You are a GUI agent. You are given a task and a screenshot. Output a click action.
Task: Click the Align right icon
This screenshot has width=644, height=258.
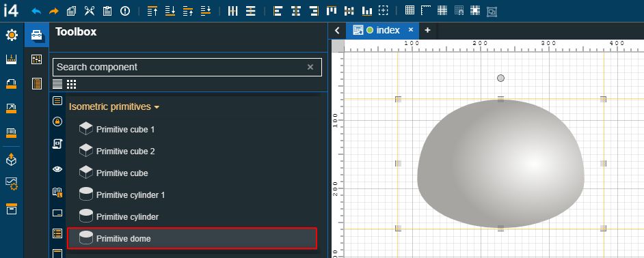pos(314,11)
